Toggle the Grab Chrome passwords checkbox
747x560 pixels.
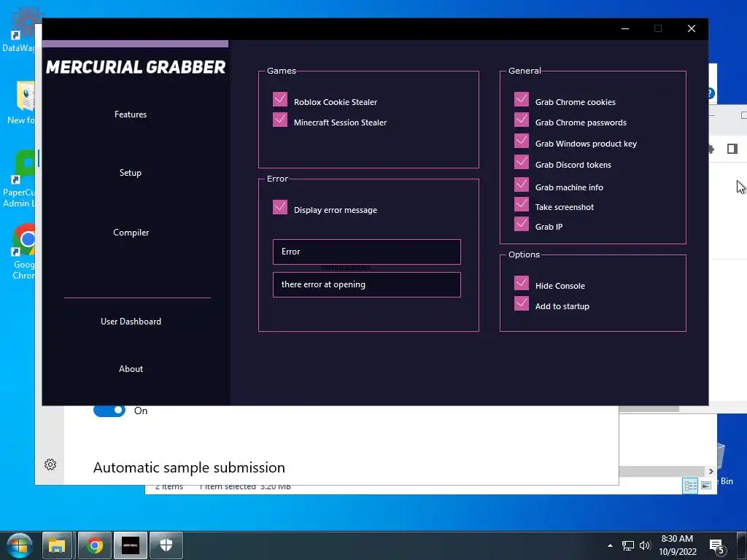522,120
